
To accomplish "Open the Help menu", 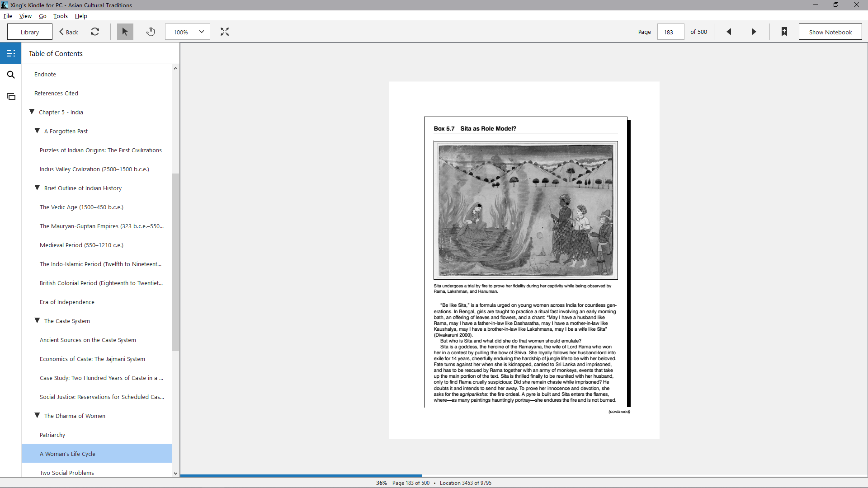I will (81, 16).
